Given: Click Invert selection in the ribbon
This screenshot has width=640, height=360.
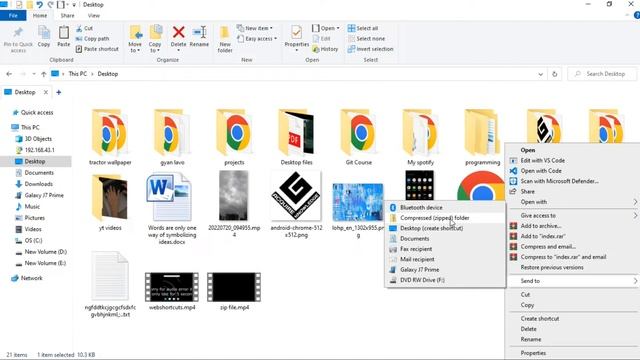Looking at the screenshot, I should tap(371, 49).
